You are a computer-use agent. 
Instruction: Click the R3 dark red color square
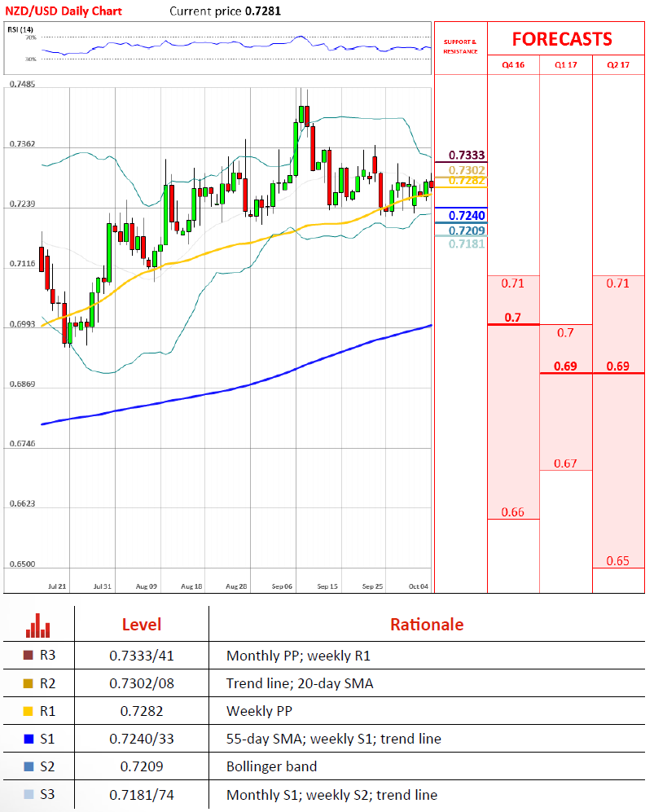[x=29, y=655]
